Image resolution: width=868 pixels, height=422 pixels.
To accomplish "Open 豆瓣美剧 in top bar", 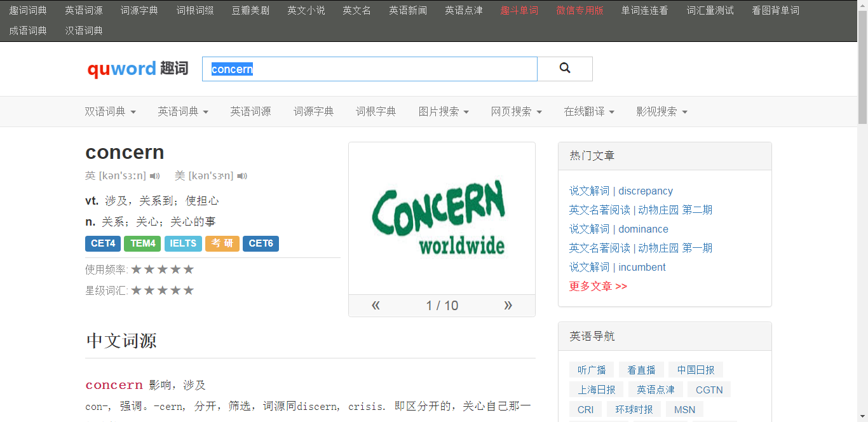I will (x=250, y=10).
